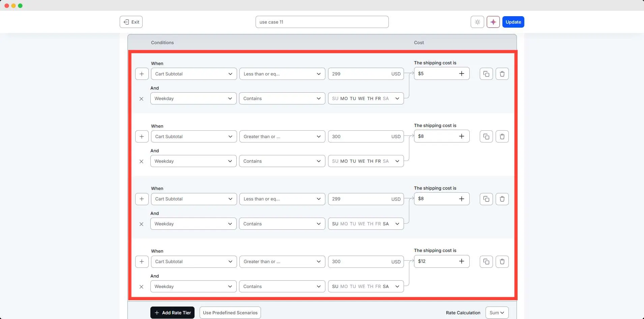The image size is (644, 319).
Task: Duplicate the first $5 rate tier
Action: 486,74
